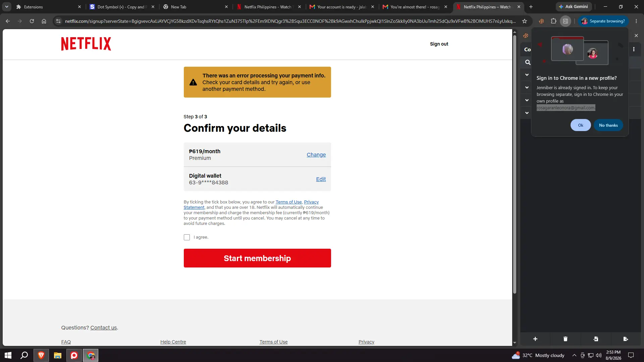Screen dimensions: 644x362
Task: Switch to the inactive Netflix Philippines tab
Action: coord(268,7)
